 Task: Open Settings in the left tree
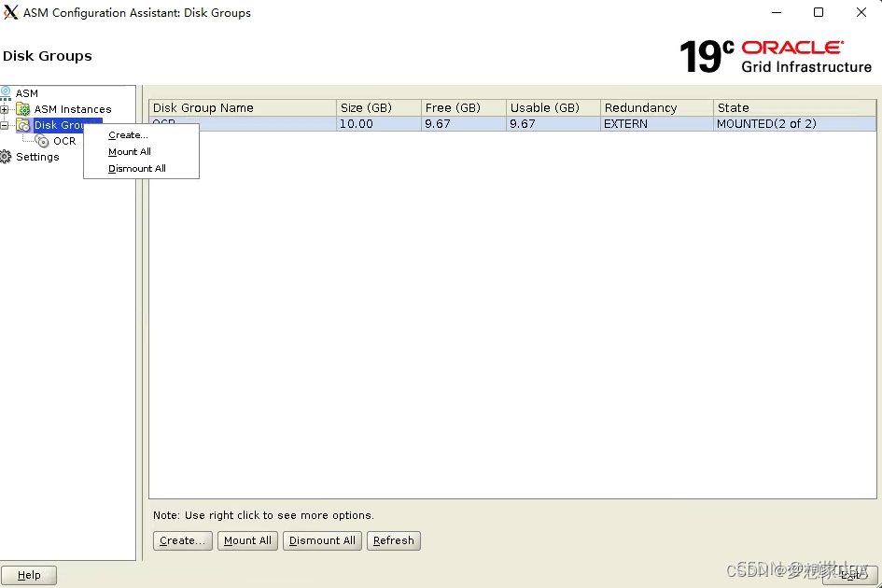pos(37,157)
